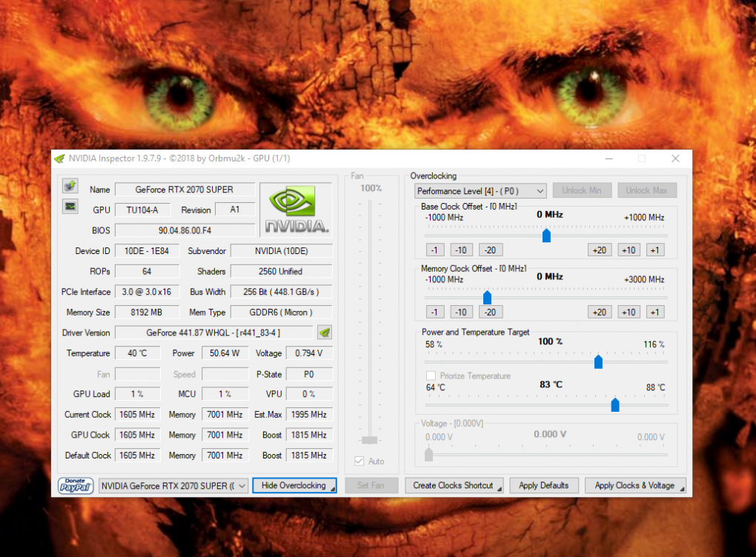Click the Power Target slider handle
This screenshot has width=756, height=557.
pyautogui.click(x=598, y=362)
